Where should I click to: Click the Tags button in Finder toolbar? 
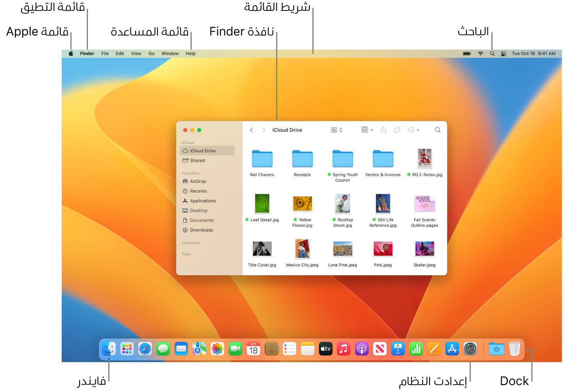[x=397, y=130]
